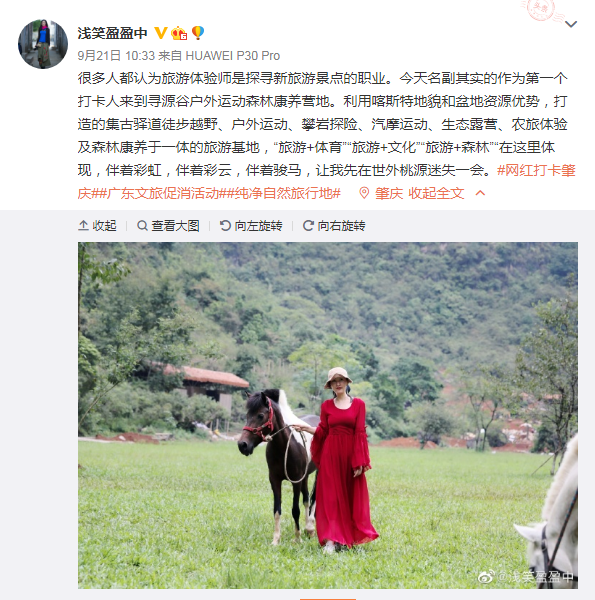The height and width of the screenshot is (600, 595).
Task: Click the HUAWEI P30 Pro source link
Action: click(x=233, y=56)
